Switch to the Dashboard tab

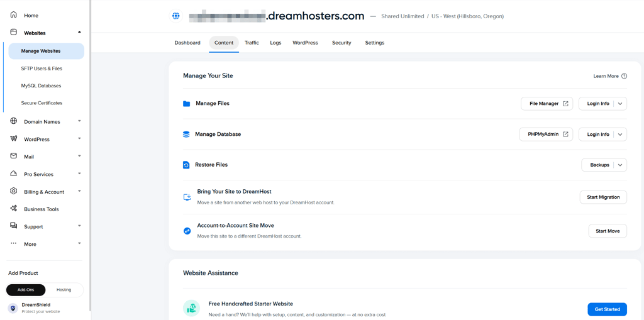point(187,43)
